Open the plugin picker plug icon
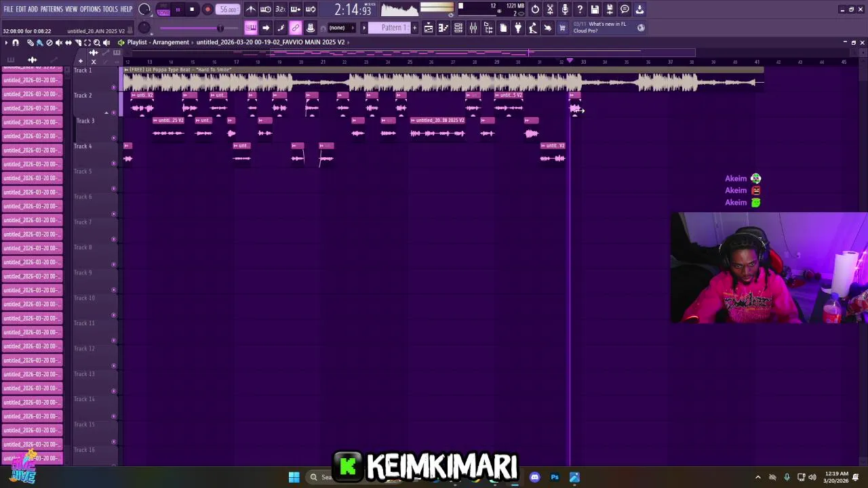The width and height of the screenshot is (868, 488). 518,28
